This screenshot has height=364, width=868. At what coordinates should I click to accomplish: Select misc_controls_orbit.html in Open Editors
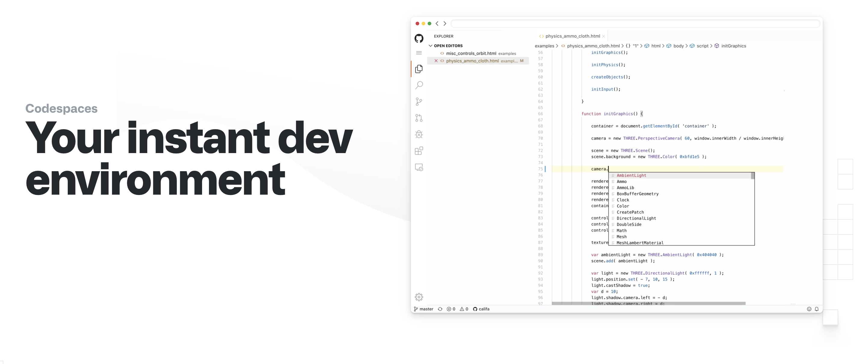tap(478, 54)
